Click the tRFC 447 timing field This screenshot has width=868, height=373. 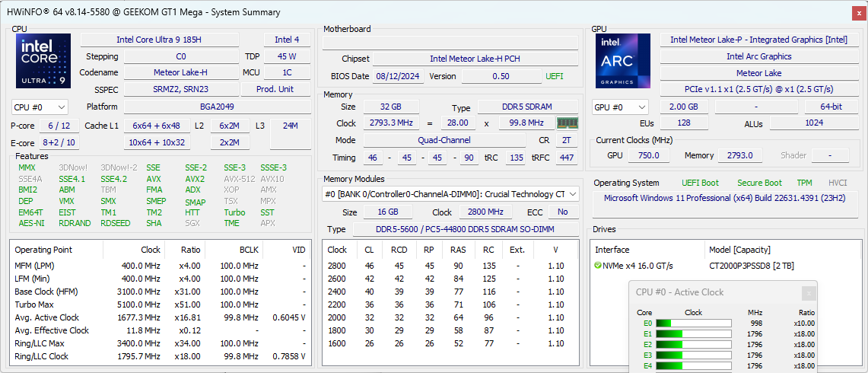click(566, 158)
